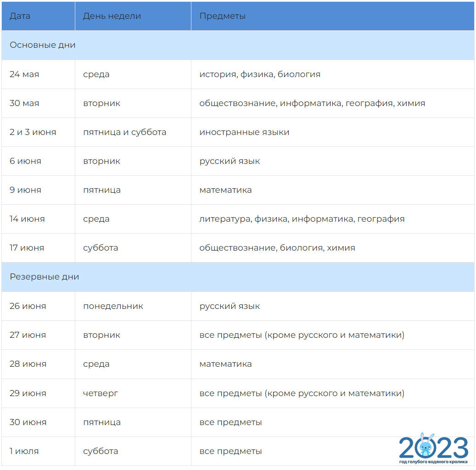Click "история, физика, биология" subjects cell
476x470 pixels.
click(259, 74)
